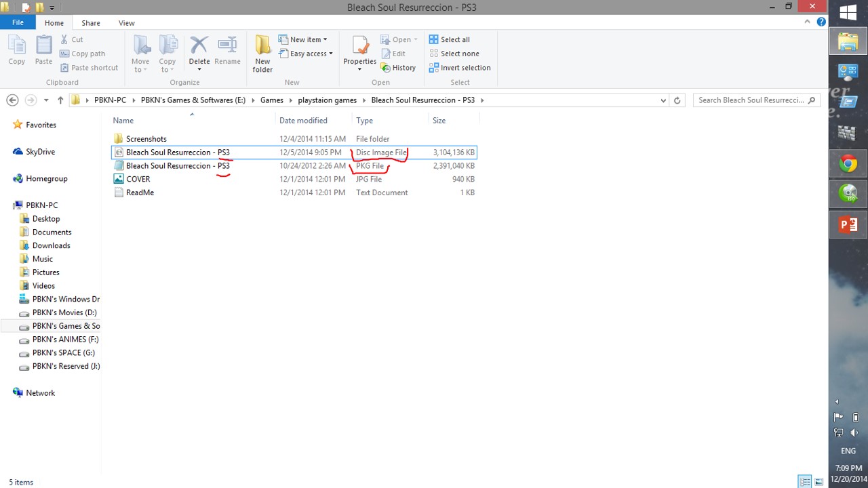Screen dimensions: 868x488
Task: Open the Easy access dropdown
Action: click(311, 54)
